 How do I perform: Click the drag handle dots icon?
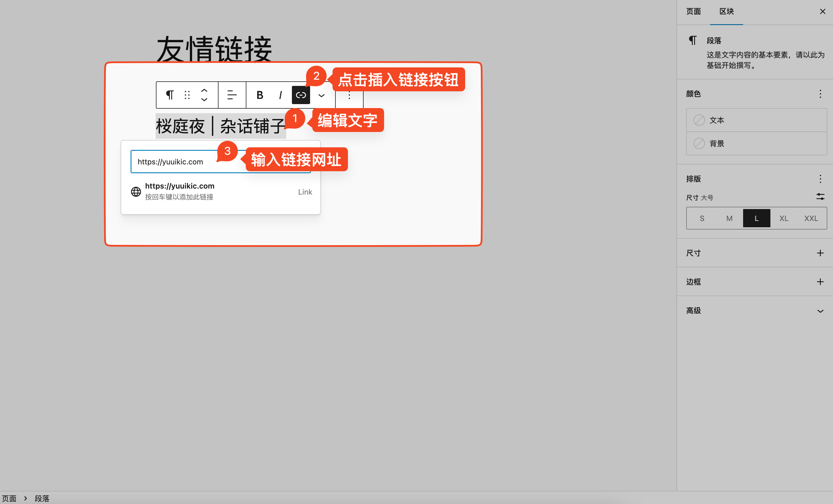[187, 95]
